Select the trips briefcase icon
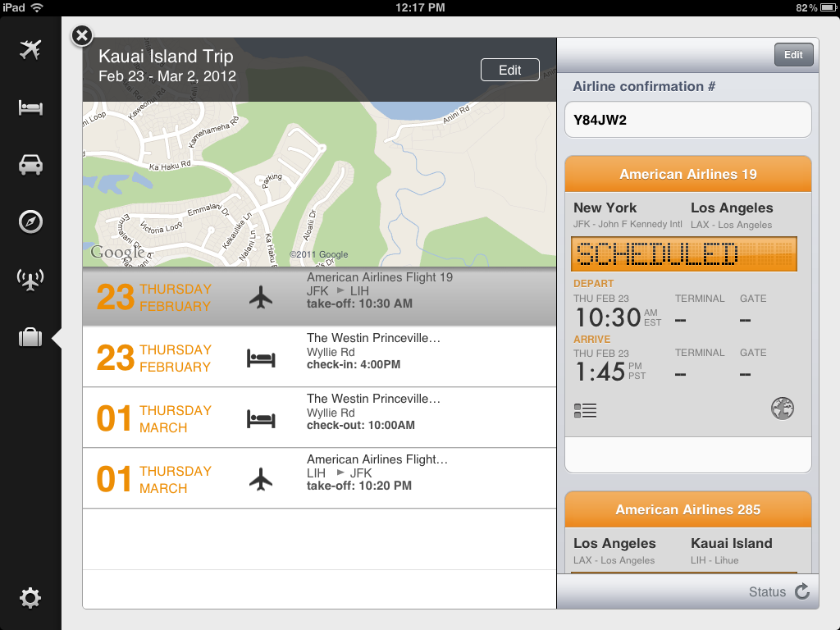Viewport: 840px width, 630px height. pyautogui.click(x=30, y=336)
